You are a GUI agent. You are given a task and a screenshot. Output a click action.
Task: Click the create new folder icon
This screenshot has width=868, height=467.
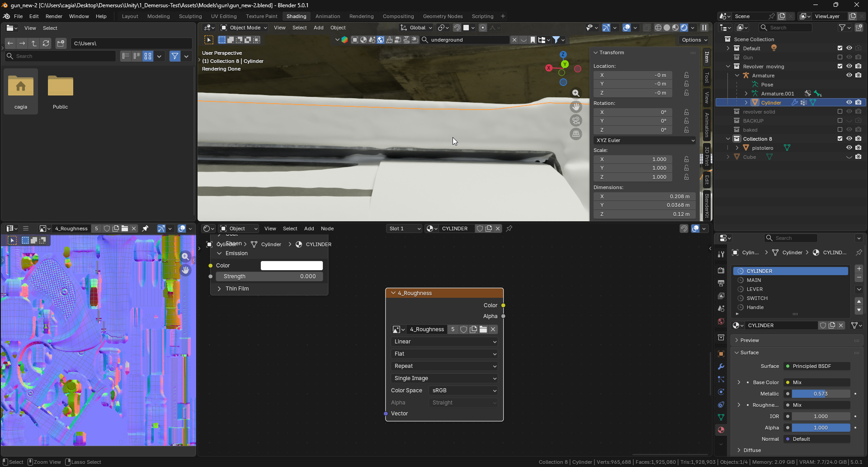(61, 43)
